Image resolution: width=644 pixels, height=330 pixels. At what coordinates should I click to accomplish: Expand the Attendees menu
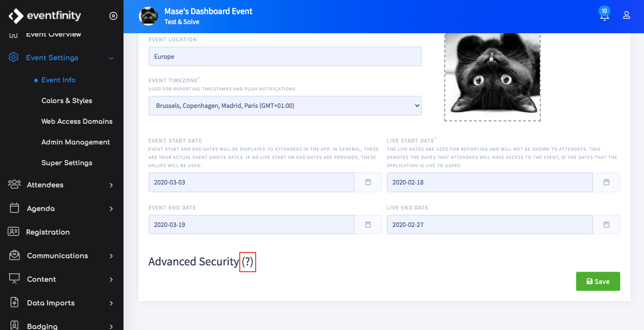pos(62,185)
